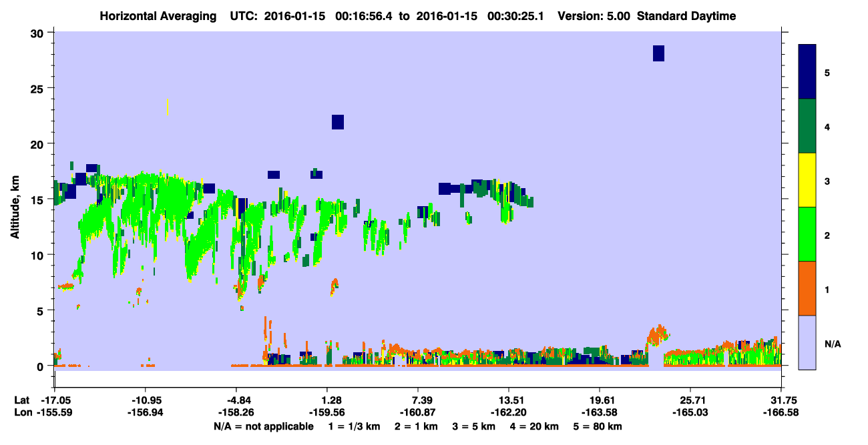This screenshot has width=868, height=445.
Task: Click legend text 'N/A = not applicable'
Action: pyautogui.click(x=263, y=426)
